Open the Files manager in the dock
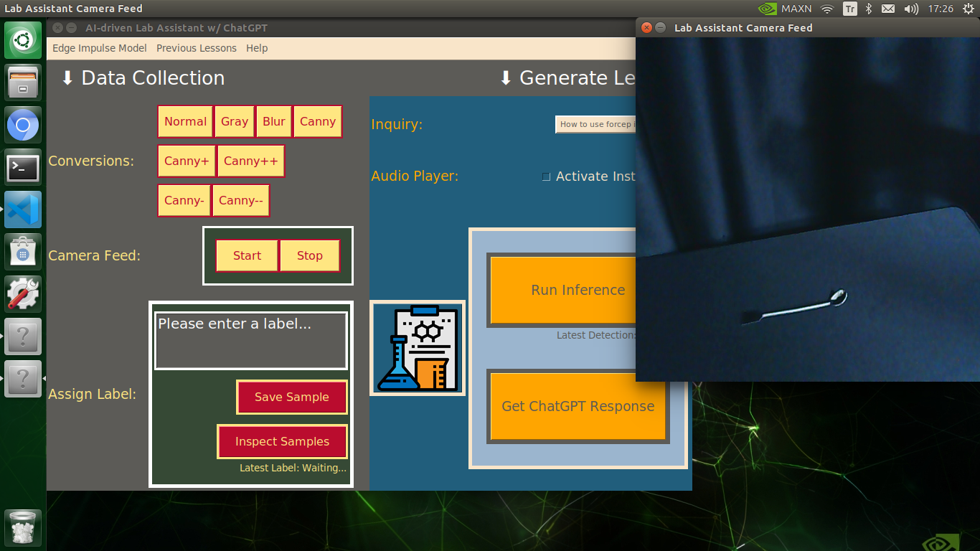This screenshot has height=551, width=980. [x=23, y=83]
